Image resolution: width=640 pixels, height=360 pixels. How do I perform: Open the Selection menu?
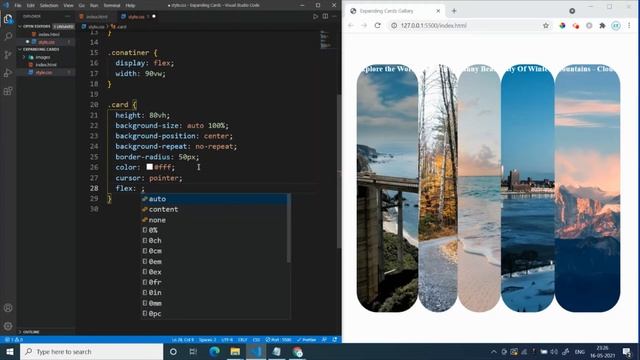pyautogui.click(x=49, y=5)
